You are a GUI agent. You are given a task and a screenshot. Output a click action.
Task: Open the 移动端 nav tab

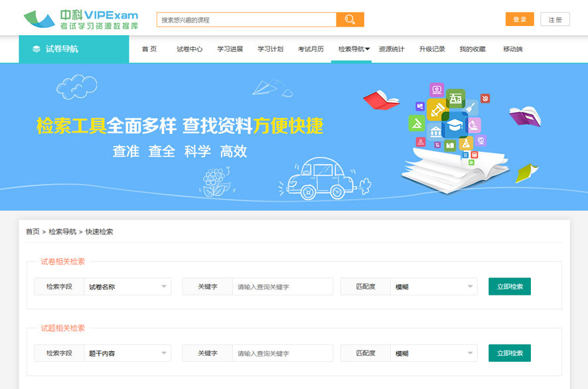click(x=512, y=48)
